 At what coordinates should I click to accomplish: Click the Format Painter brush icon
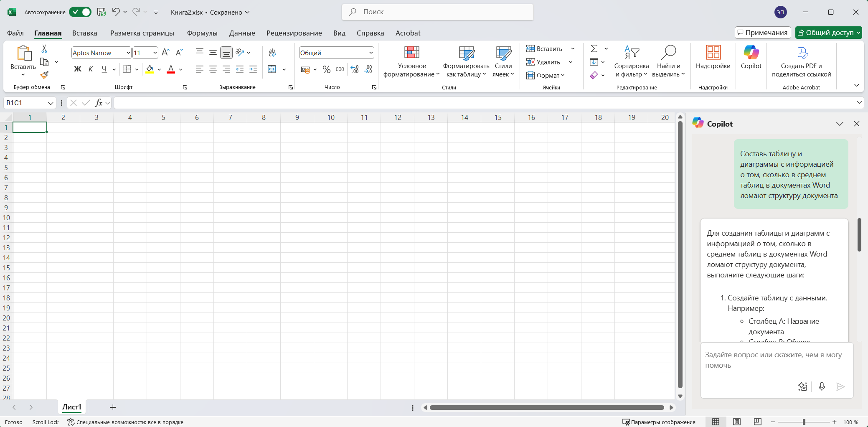point(44,75)
